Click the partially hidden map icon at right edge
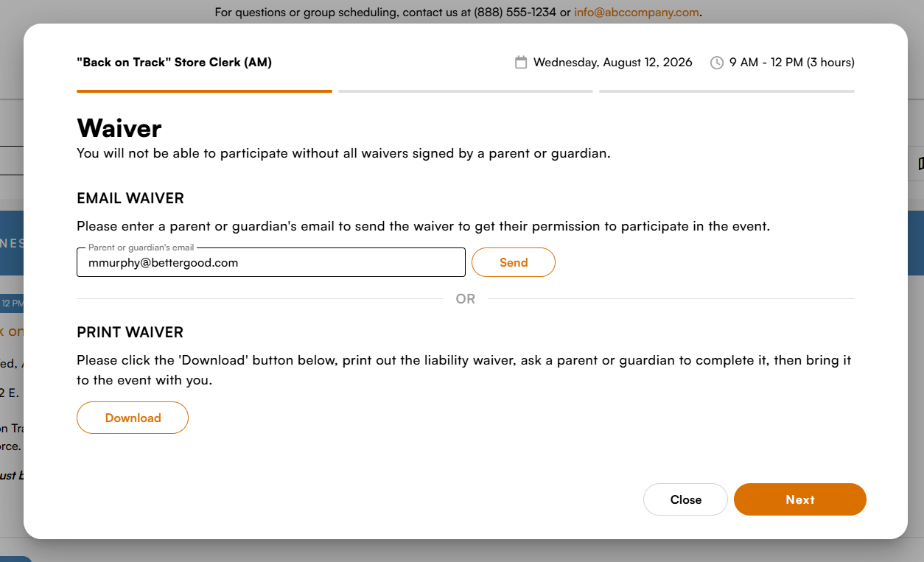This screenshot has width=924, height=562. 920,163
